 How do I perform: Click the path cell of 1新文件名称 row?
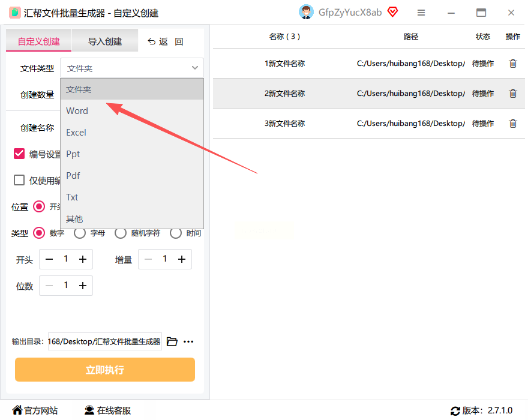pos(411,64)
